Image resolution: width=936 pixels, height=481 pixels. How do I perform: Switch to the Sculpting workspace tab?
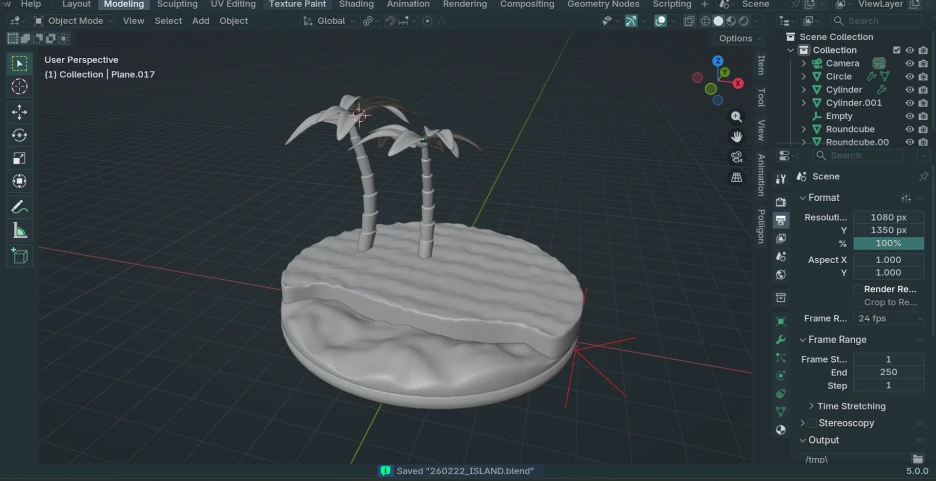177,4
